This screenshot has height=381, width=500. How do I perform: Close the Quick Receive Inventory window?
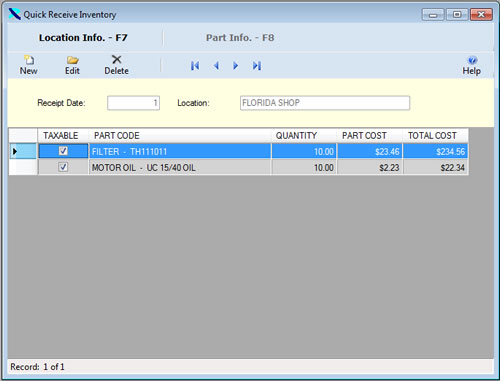481,15
